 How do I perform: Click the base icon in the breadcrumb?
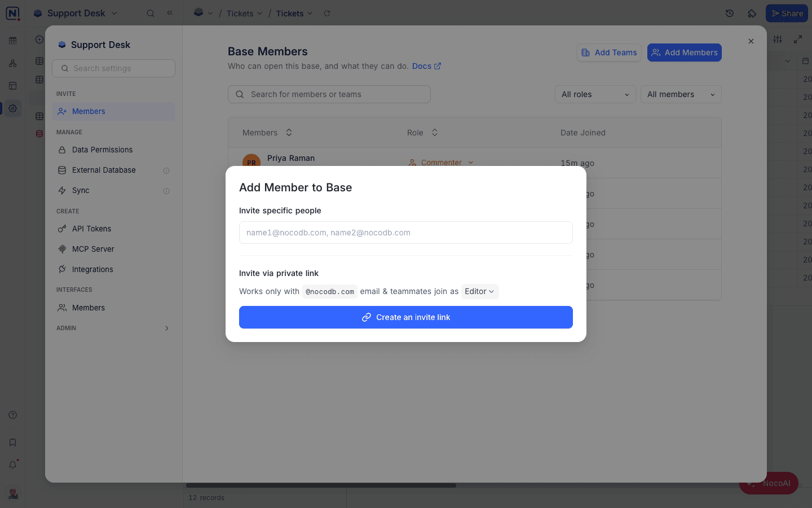[x=198, y=12]
